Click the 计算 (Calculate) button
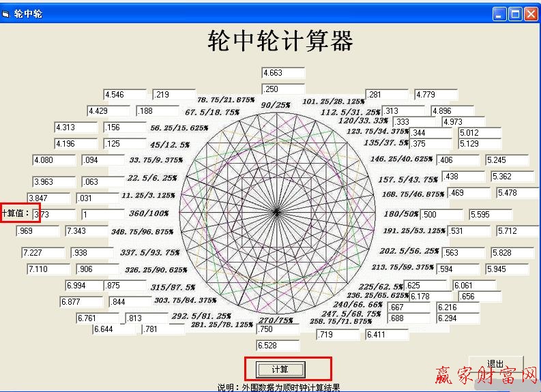Viewport: 541px width, 392px height. tap(280, 370)
